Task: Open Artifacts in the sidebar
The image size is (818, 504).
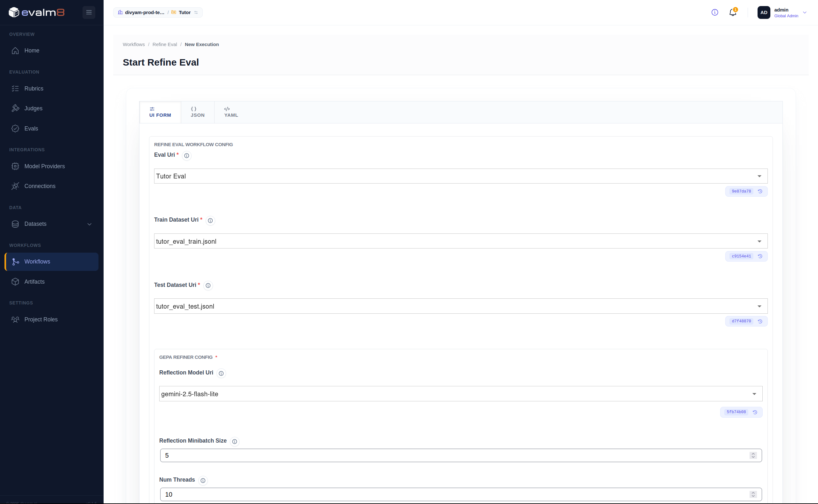Action: 52,282
